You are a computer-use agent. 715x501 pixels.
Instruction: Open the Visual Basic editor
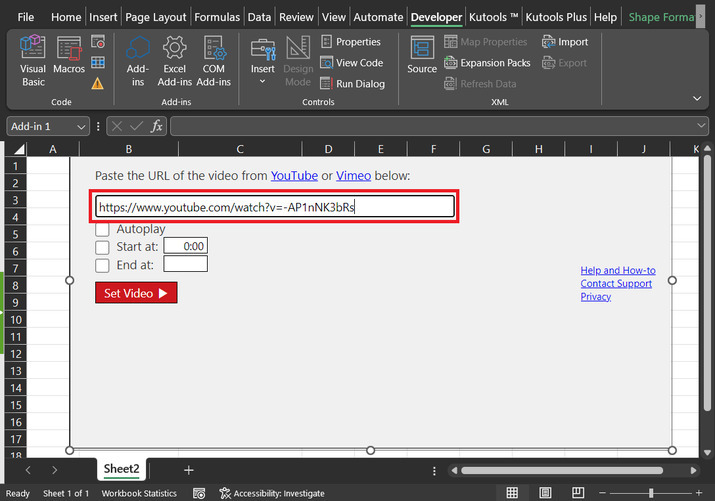pos(33,60)
